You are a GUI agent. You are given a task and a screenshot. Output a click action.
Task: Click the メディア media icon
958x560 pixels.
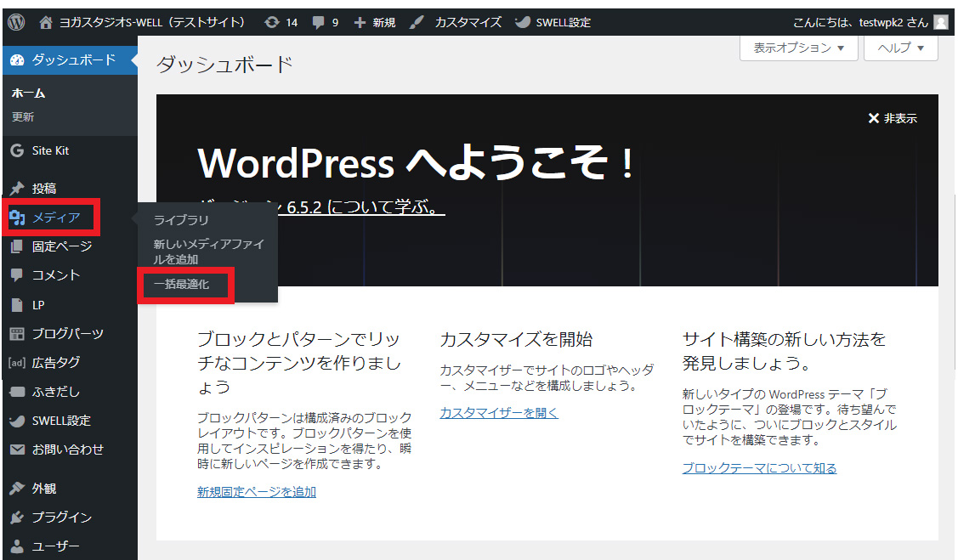[17, 218]
